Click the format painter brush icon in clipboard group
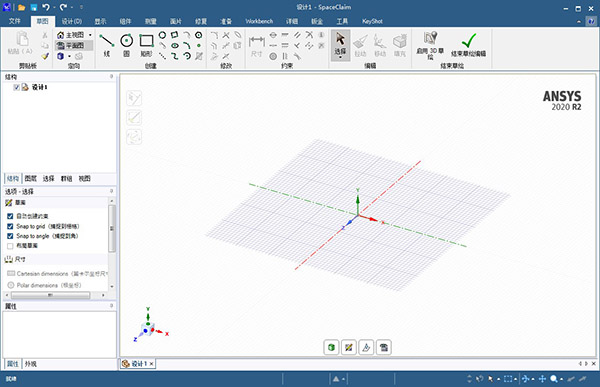 click(x=45, y=56)
